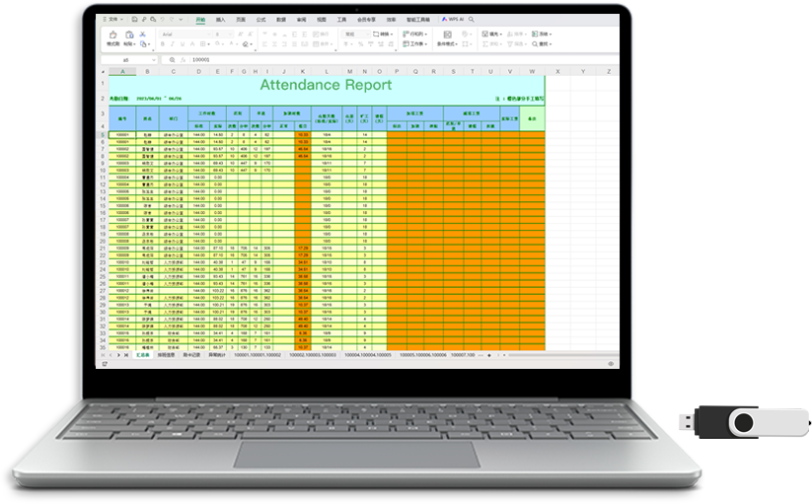Open the General number format dropdown
The image size is (812, 504).
tap(355, 35)
